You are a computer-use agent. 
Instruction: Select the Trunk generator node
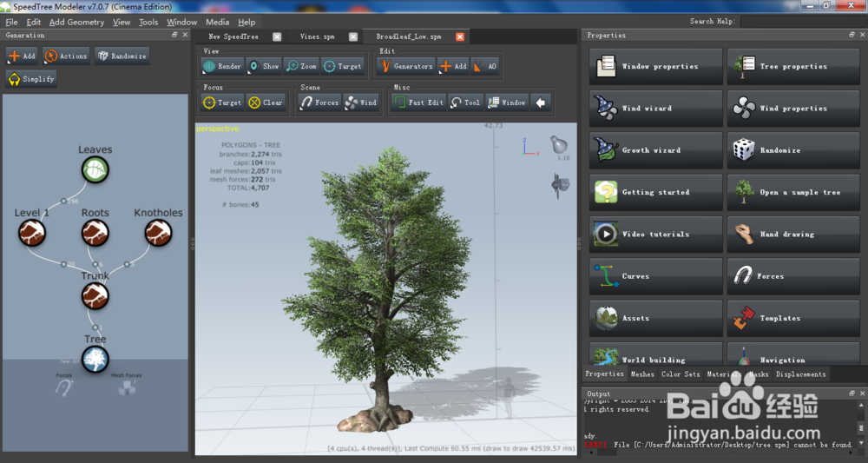pyautogui.click(x=95, y=295)
